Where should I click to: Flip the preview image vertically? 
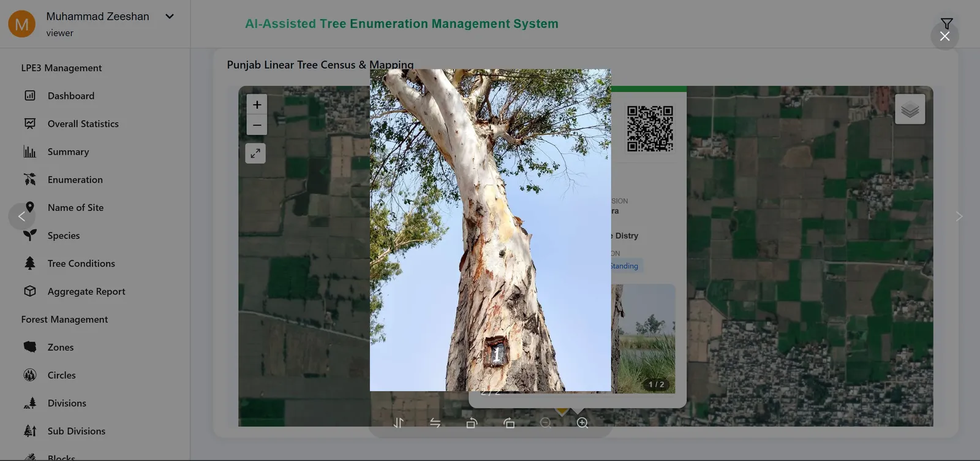[399, 423]
